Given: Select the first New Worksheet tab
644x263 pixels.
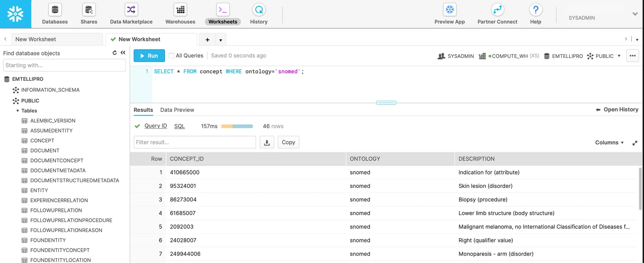Looking at the screenshot, I should point(57,39).
